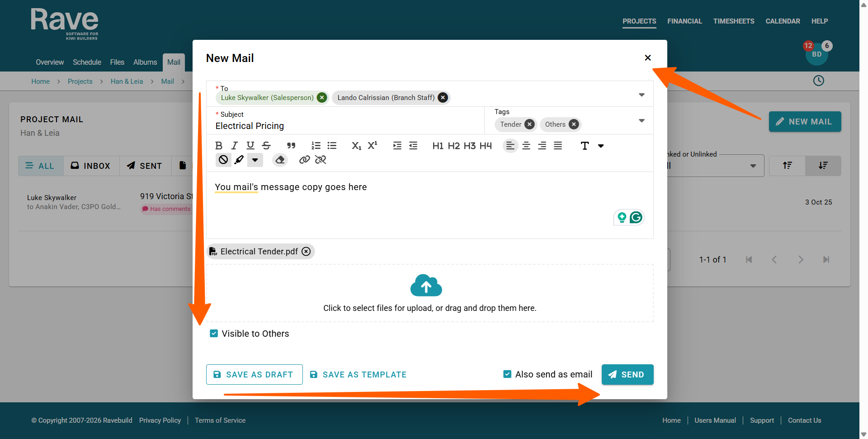Select the highlighter color tool
Viewport: 868px width, 439px height.
point(239,160)
